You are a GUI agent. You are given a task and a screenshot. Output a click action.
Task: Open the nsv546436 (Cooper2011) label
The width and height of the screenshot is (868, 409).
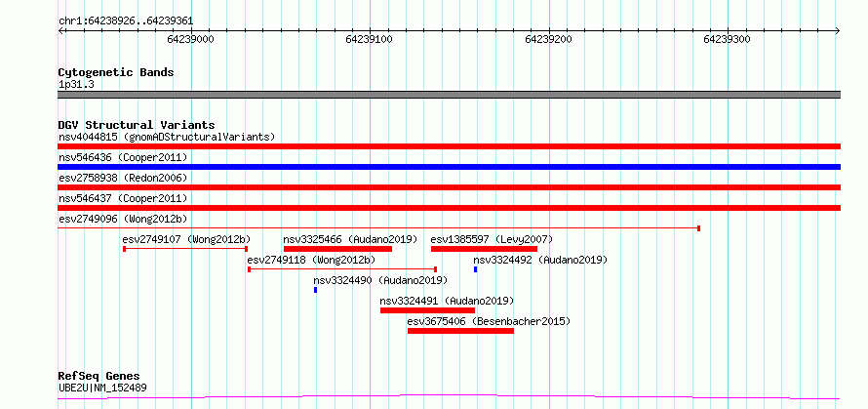(x=123, y=157)
